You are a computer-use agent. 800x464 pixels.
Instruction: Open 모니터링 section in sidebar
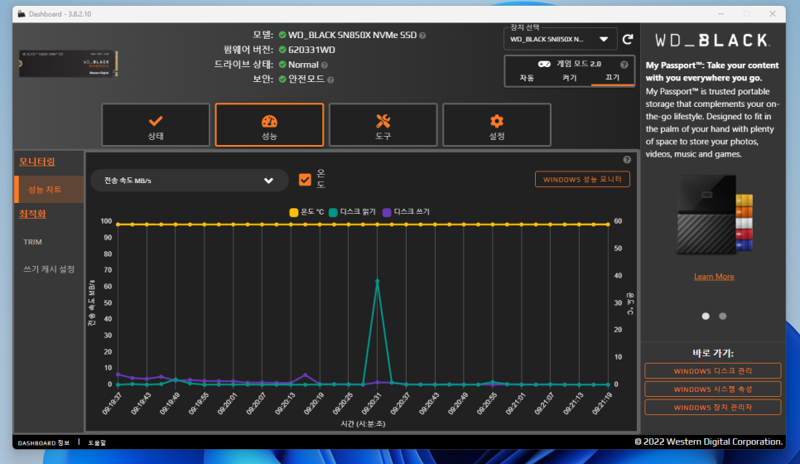pos(37,162)
